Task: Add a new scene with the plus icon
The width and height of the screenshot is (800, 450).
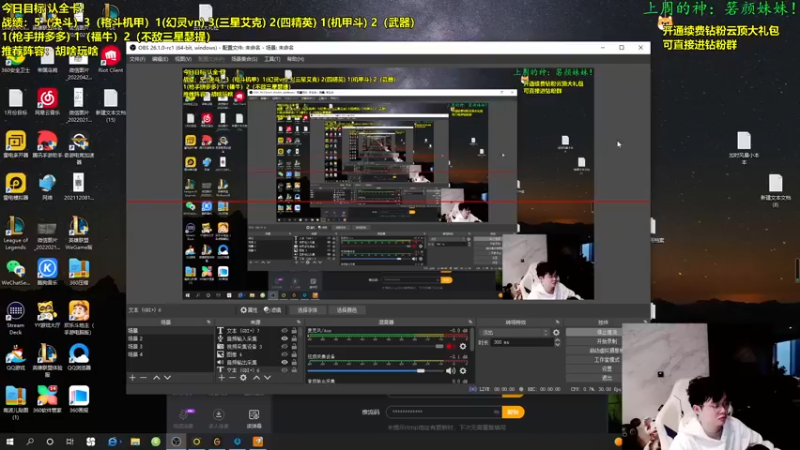Action: [133, 378]
